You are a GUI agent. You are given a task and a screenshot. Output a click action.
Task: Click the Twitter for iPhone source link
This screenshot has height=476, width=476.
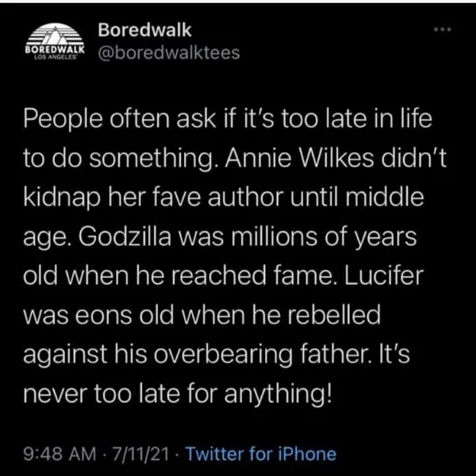[261, 454]
